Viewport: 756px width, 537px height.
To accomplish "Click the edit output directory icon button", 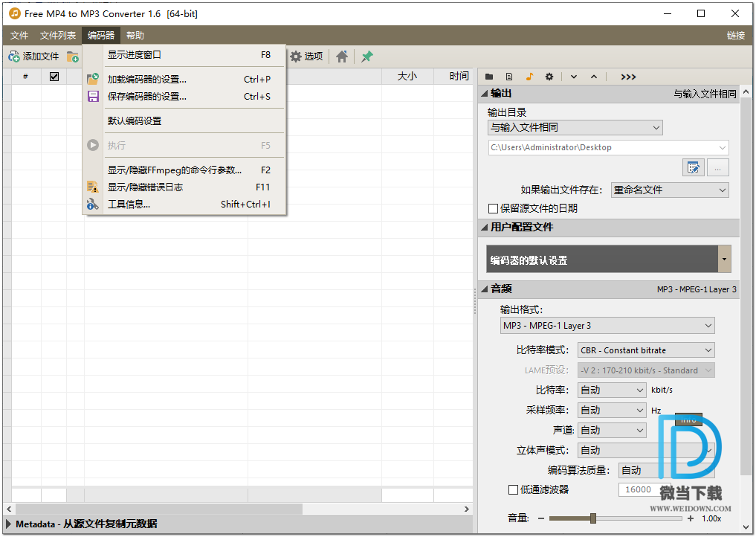I will (694, 168).
